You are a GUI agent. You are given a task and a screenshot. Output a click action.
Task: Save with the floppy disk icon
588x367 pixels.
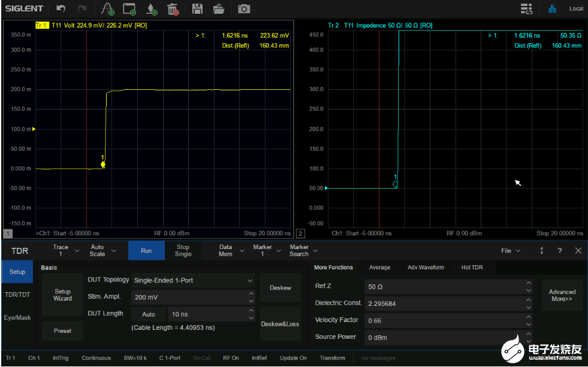pyautogui.click(x=197, y=8)
